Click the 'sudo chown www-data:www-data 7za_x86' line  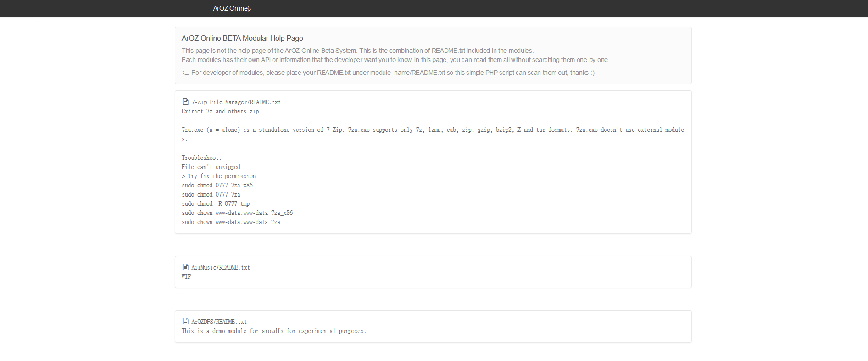point(237,213)
